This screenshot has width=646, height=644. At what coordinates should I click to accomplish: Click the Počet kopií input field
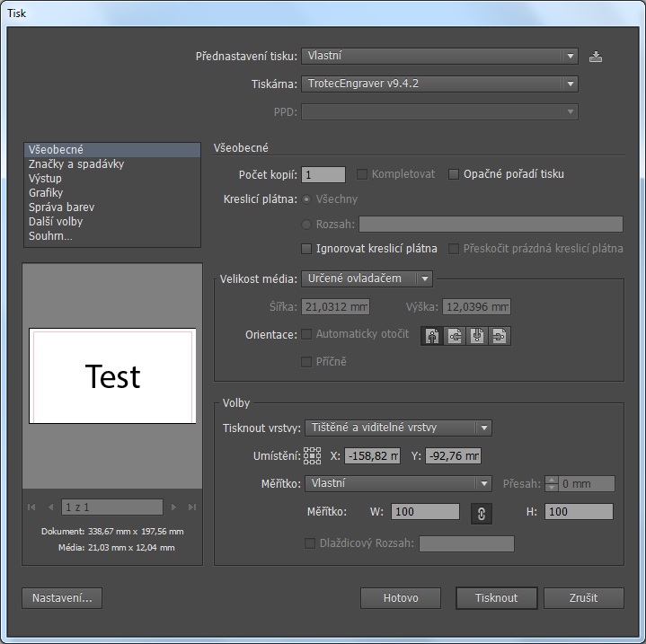323,175
